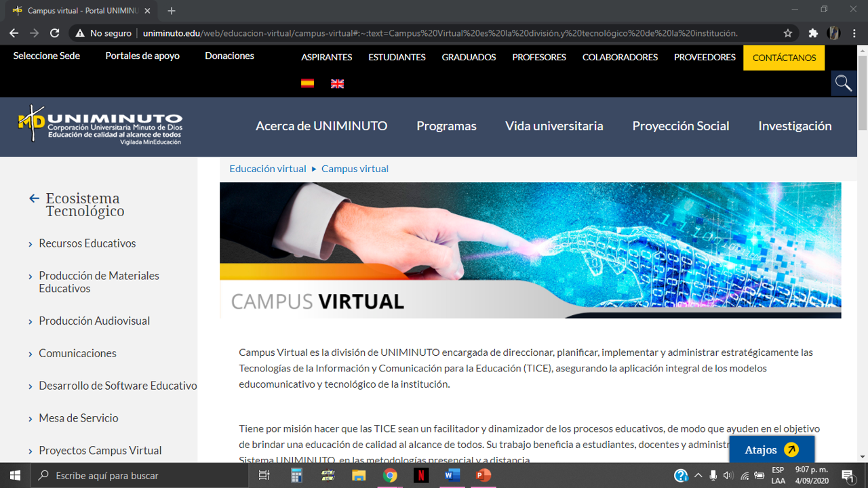Click the back arrow beside Ecosistema Tecnológico
The image size is (868, 488).
34,199
